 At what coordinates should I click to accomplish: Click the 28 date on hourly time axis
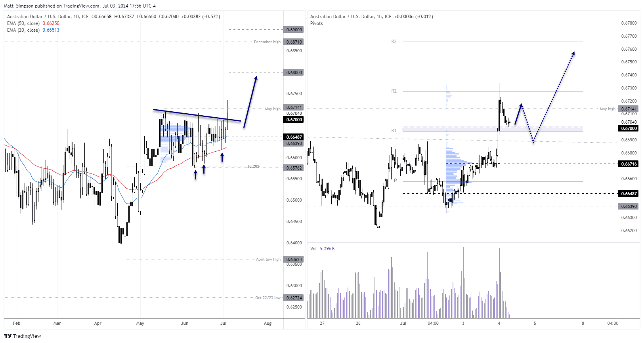pyautogui.click(x=358, y=323)
